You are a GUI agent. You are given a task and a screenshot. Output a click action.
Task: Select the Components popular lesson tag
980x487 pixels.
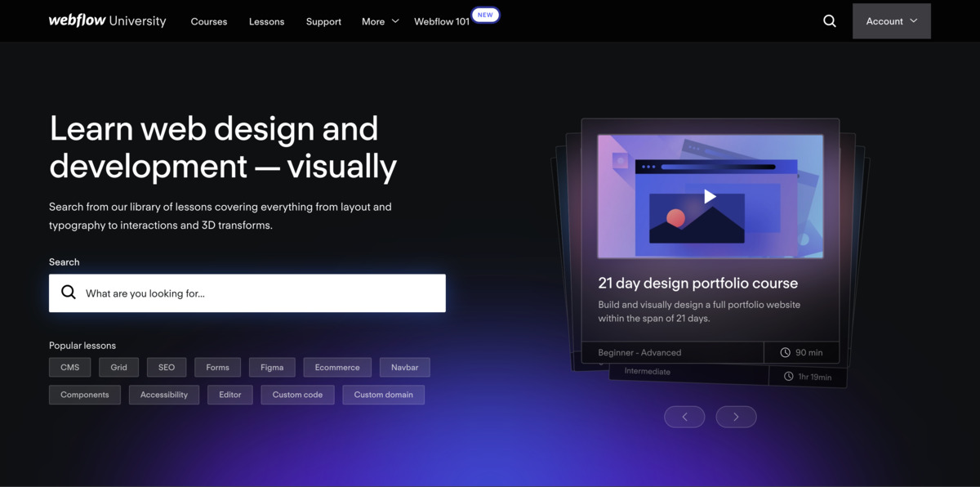click(85, 395)
